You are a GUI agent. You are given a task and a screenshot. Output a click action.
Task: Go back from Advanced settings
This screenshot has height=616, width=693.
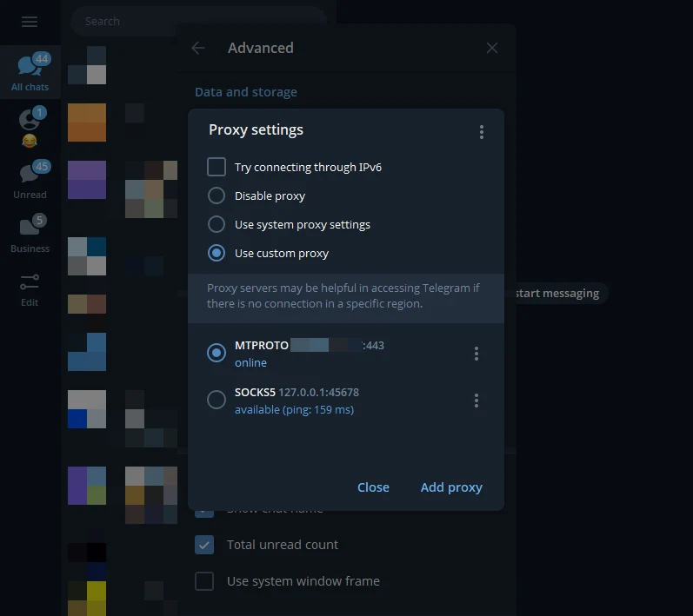click(198, 48)
